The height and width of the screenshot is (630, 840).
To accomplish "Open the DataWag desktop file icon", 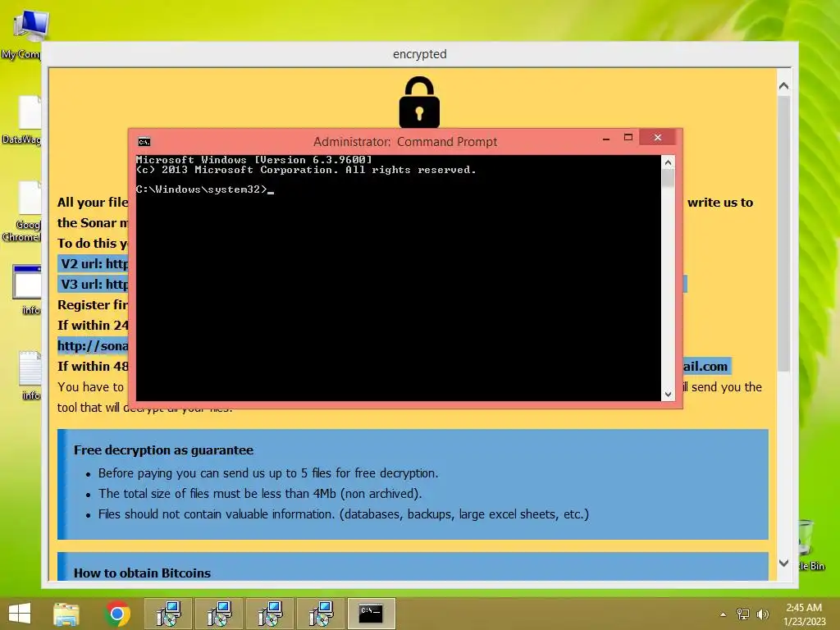I will 22,119.
